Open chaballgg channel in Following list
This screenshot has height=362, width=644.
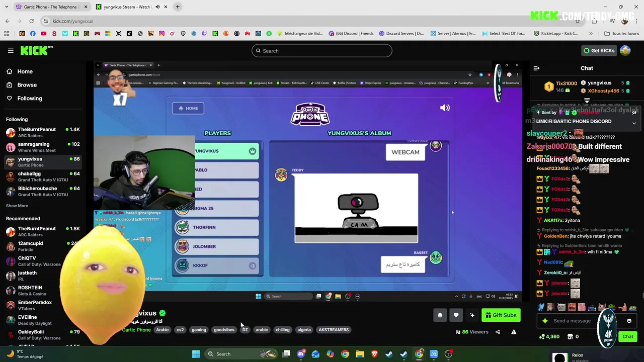pyautogui.click(x=43, y=176)
